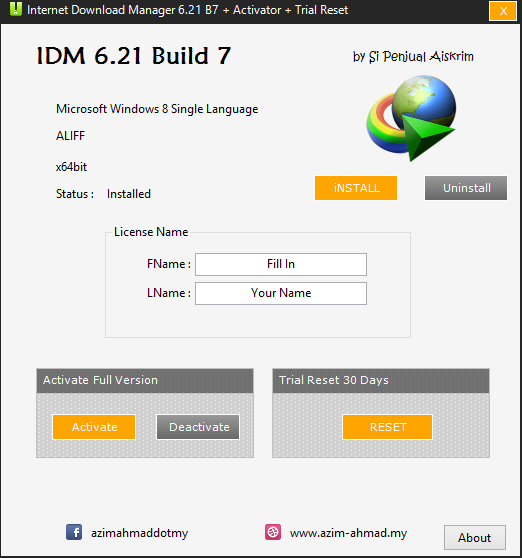Screen dimensions: 522x558
Task: Click the 'Activate Full Version' panel header
Action: [x=145, y=380]
